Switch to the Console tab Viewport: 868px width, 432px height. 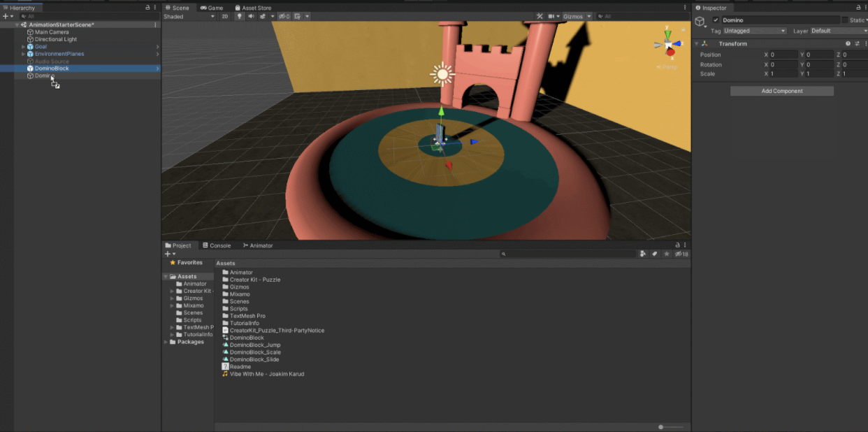click(217, 245)
